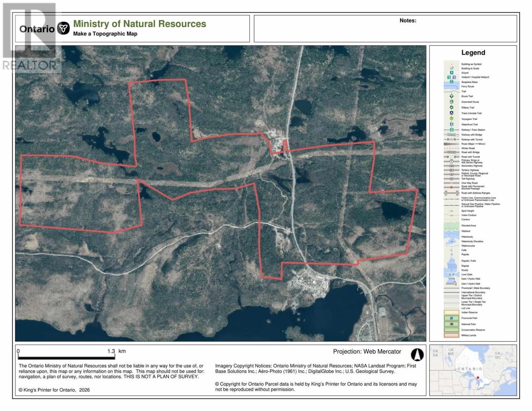Click the Primary Highway shield number 7

tap(451, 161)
